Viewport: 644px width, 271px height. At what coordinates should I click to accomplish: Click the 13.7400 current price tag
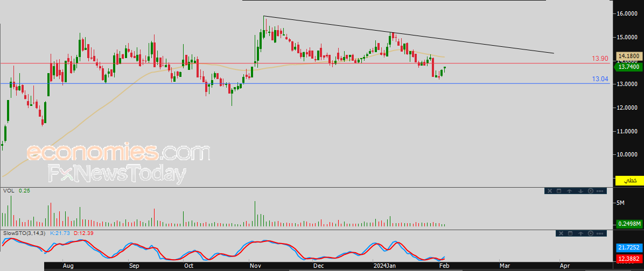point(628,67)
